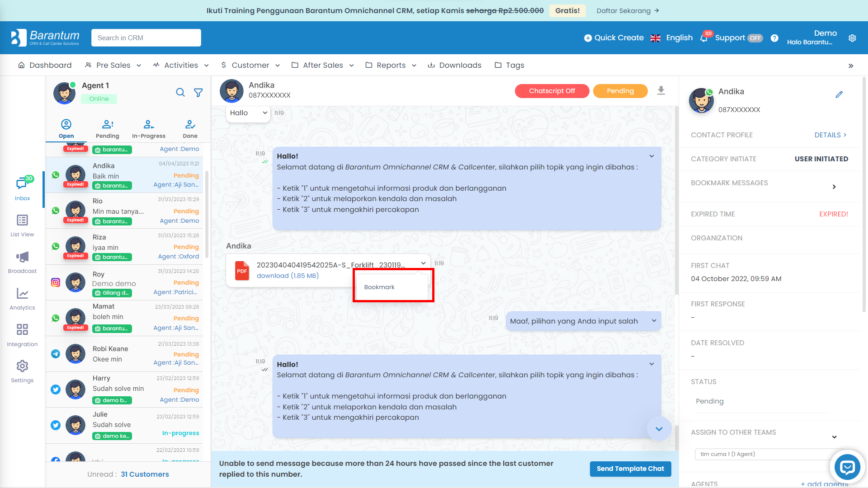Open Reports dropdown menu

(391, 65)
